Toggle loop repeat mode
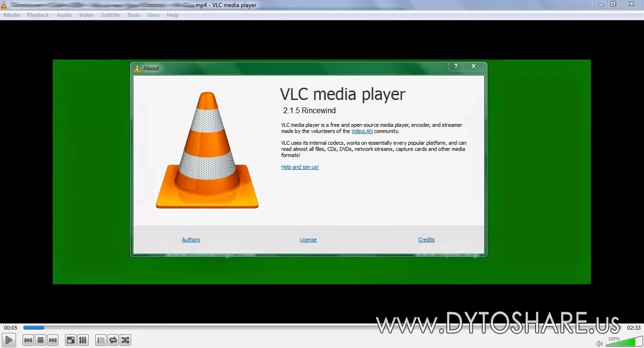Viewport: 644px width, 348px height. pos(113,340)
